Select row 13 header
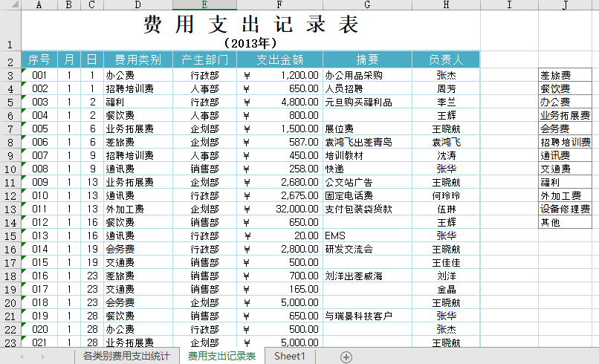Viewport: 599px width, 364px height. click(x=10, y=209)
